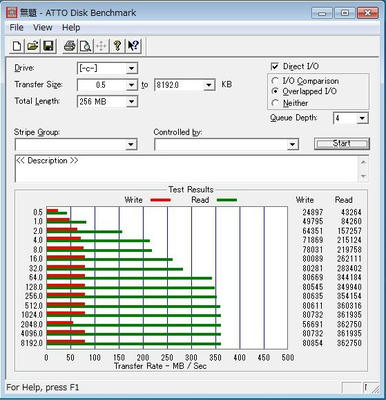Click the yellow question mark About icon
Viewport: 386px width, 400px height.
point(117,46)
